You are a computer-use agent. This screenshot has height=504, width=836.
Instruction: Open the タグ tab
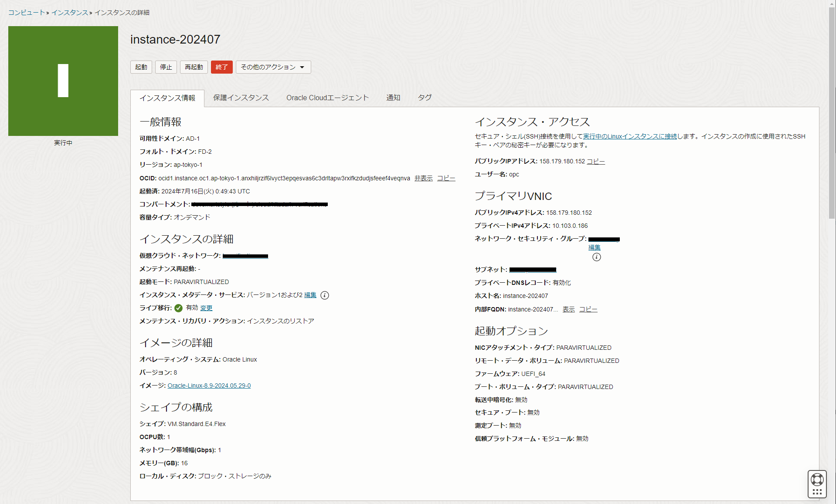425,98
